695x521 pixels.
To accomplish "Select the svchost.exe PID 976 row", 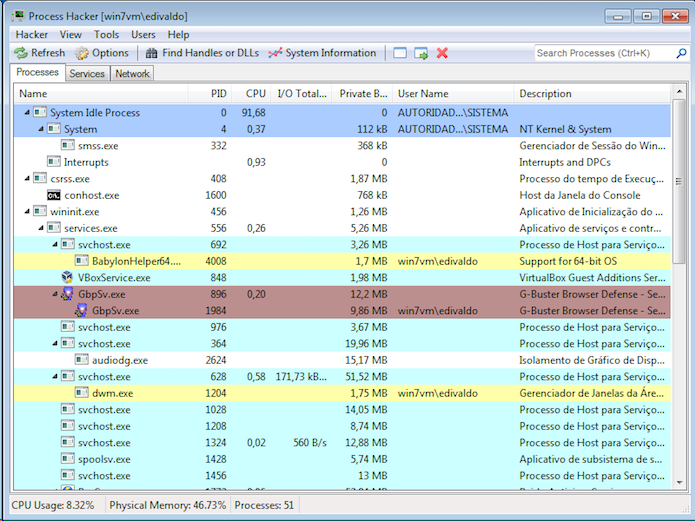I will [x=342, y=327].
